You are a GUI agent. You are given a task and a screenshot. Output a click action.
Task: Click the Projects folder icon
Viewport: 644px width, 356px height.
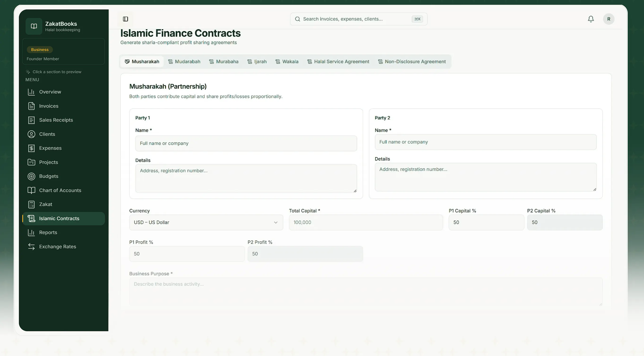(x=31, y=162)
